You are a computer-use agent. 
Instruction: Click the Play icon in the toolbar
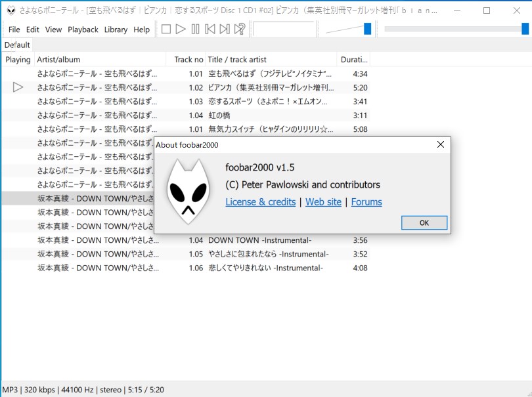(181, 29)
